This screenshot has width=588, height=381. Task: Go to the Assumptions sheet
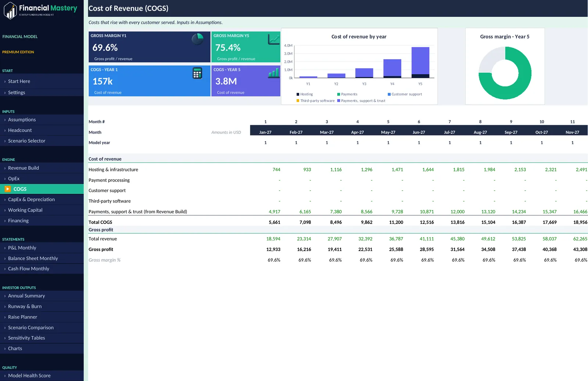click(42, 120)
